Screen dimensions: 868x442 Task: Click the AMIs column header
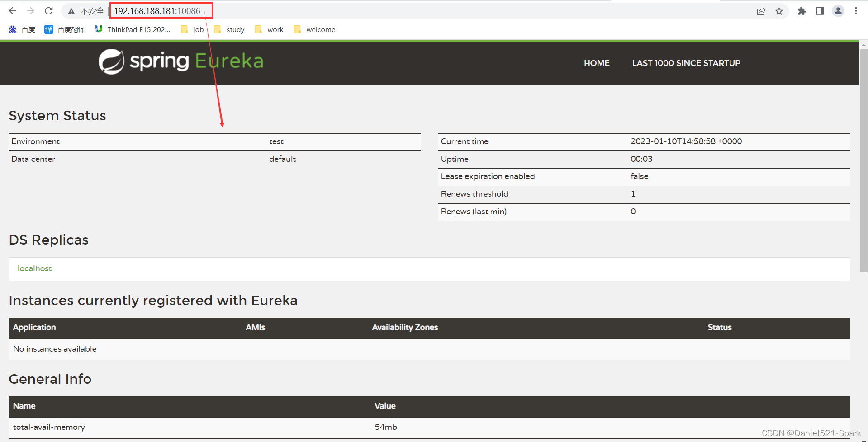(x=256, y=327)
